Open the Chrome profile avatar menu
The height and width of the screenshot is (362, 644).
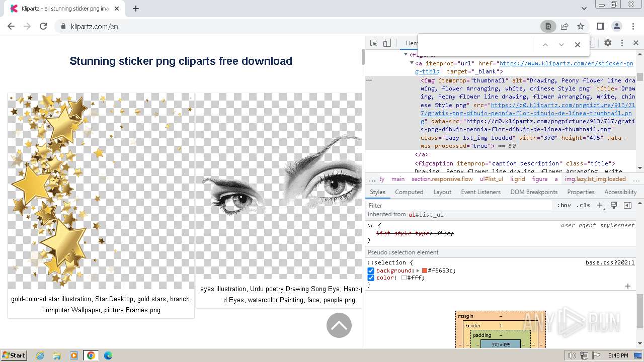[617, 26]
